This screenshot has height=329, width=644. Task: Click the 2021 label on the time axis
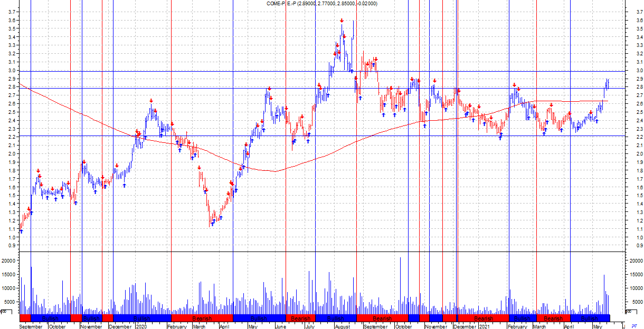coord(485,326)
